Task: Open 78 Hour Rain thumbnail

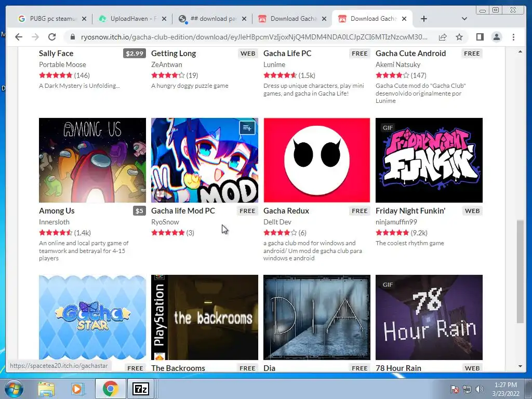Action: click(x=429, y=317)
